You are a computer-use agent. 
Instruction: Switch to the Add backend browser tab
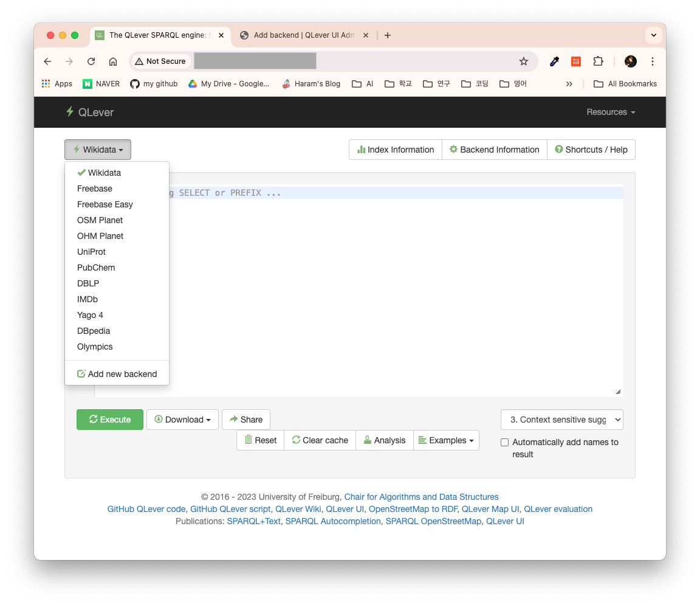(x=300, y=35)
